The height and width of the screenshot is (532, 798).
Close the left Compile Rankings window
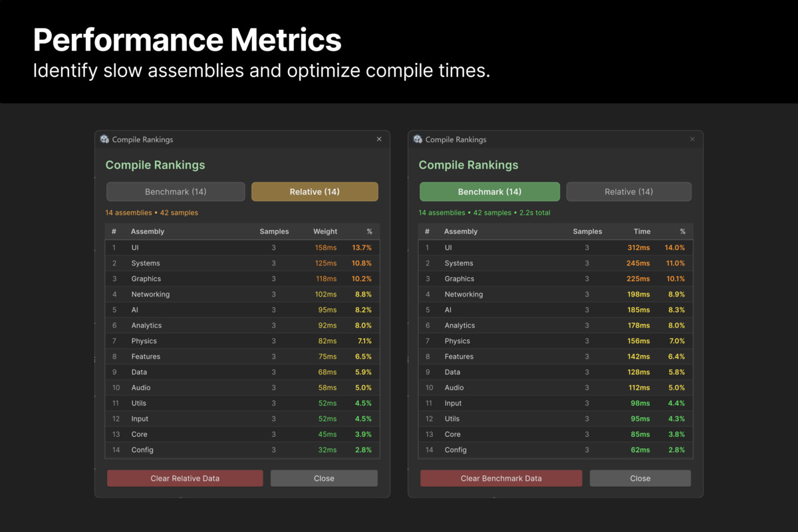[x=379, y=140]
